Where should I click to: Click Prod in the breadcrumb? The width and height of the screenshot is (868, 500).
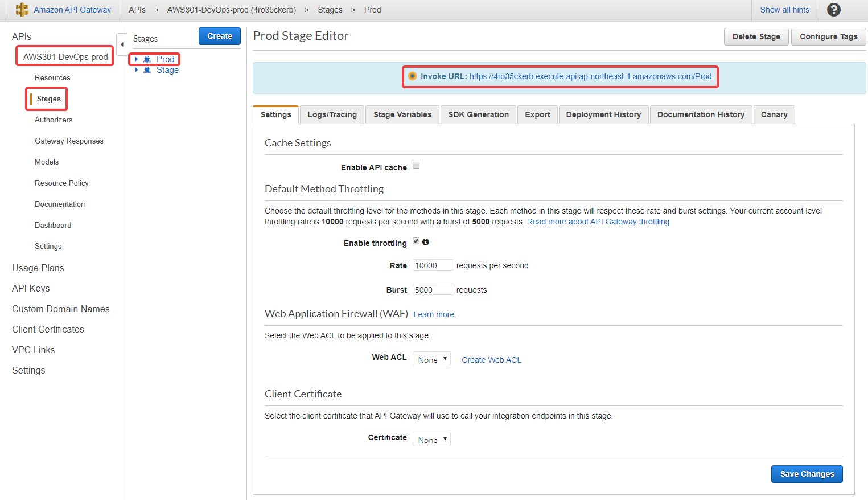tap(373, 10)
